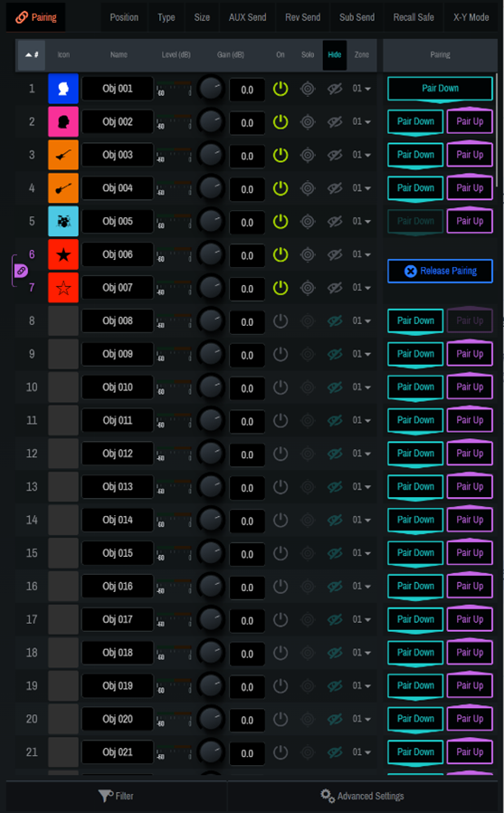Click Release Pairing button
The image size is (504, 813).
coord(441,271)
